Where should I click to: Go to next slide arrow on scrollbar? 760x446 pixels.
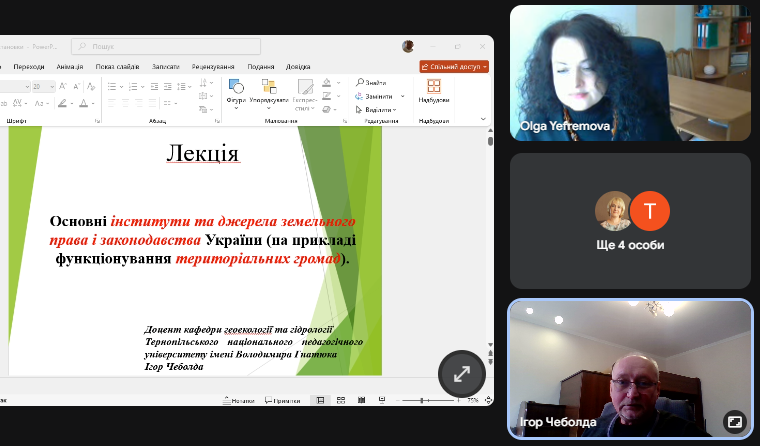pyautogui.click(x=490, y=361)
